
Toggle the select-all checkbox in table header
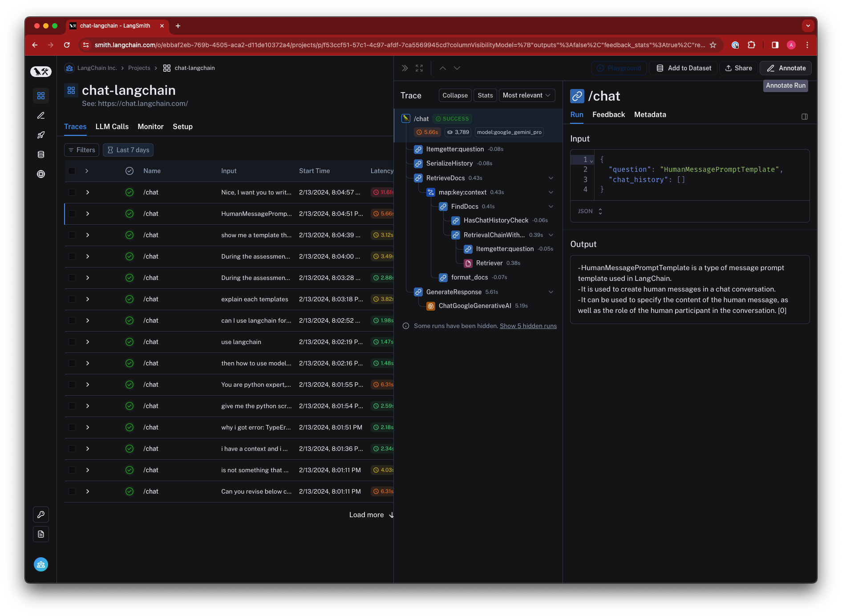coord(72,171)
